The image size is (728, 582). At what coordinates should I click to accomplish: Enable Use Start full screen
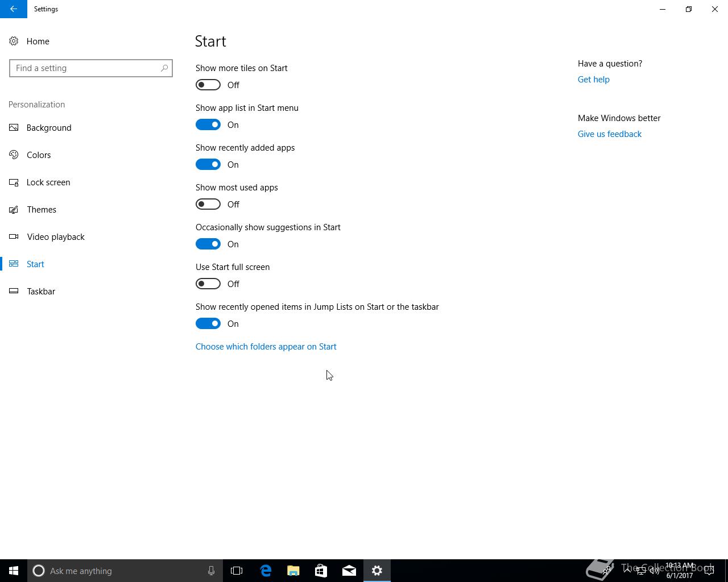click(x=208, y=284)
